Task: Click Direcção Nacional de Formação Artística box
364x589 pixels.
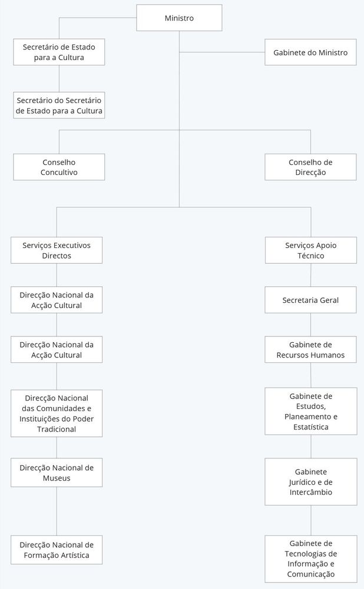Action: (x=57, y=550)
